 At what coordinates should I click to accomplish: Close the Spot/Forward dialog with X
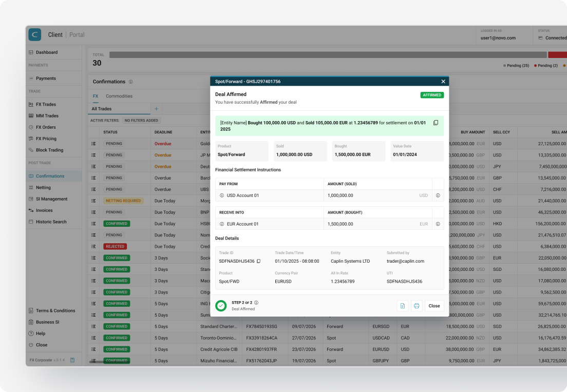click(x=443, y=82)
